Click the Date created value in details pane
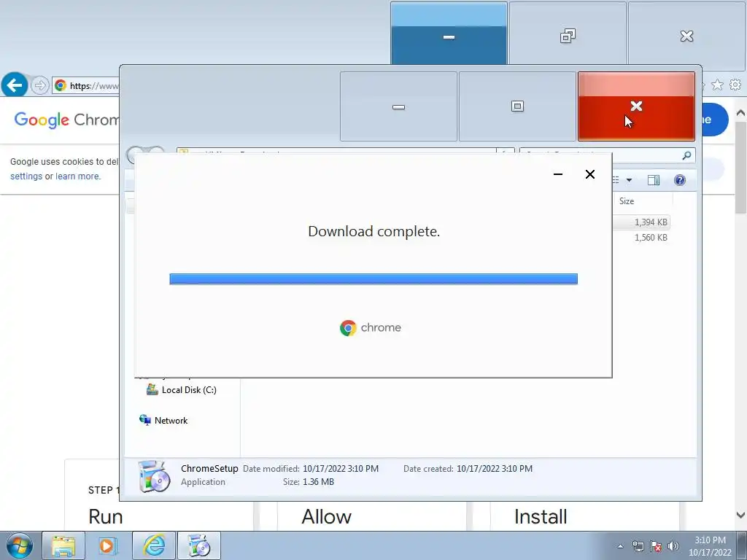747x560 pixels. tap(495, 469)
